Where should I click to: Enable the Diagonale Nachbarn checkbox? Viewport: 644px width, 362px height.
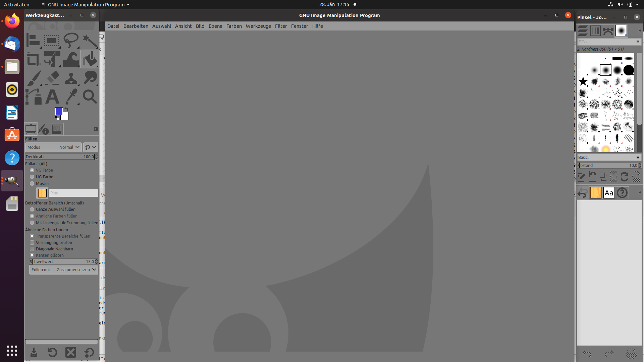pos(32,249)
